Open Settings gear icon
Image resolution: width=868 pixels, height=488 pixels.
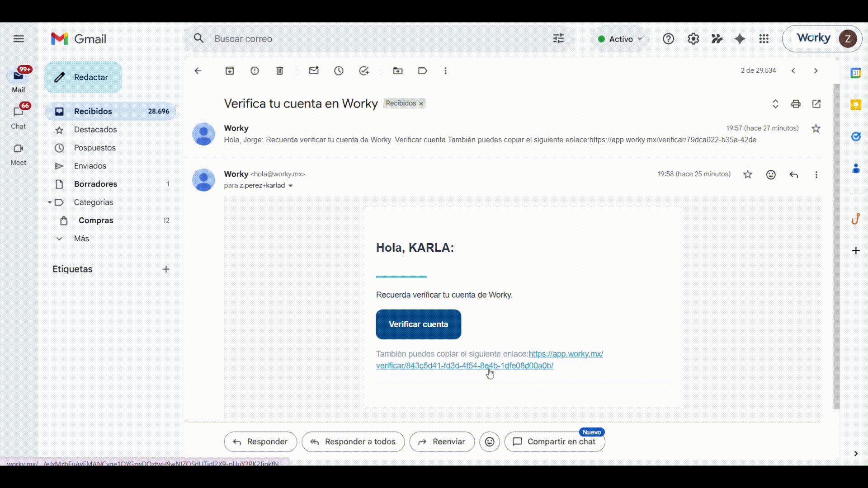pos(693,39)
